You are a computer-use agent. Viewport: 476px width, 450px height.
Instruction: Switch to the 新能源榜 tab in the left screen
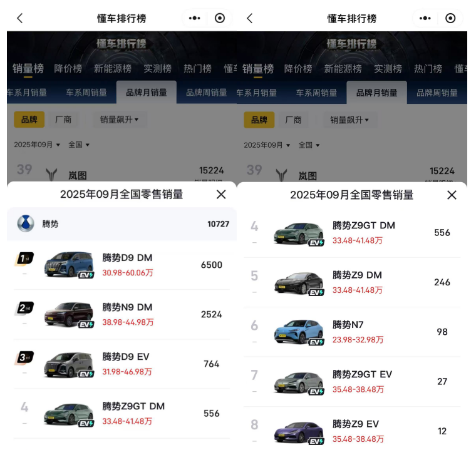tap(113, 68)
